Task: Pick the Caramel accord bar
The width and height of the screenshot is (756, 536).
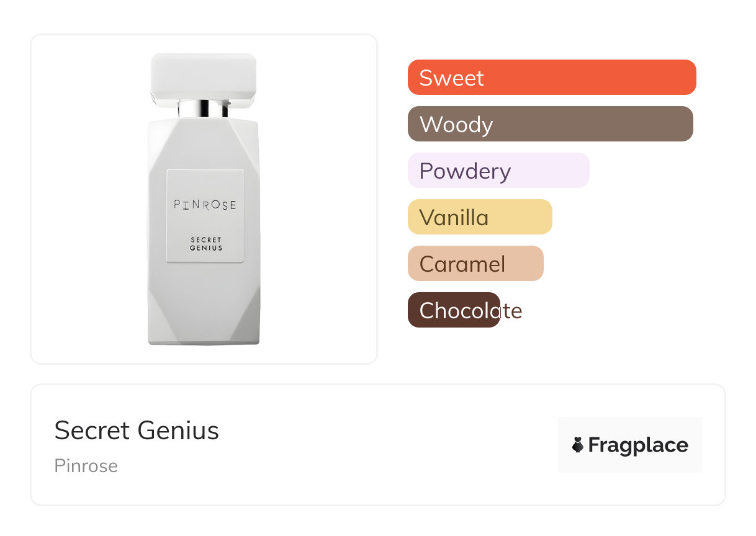Action: (475, 264)
